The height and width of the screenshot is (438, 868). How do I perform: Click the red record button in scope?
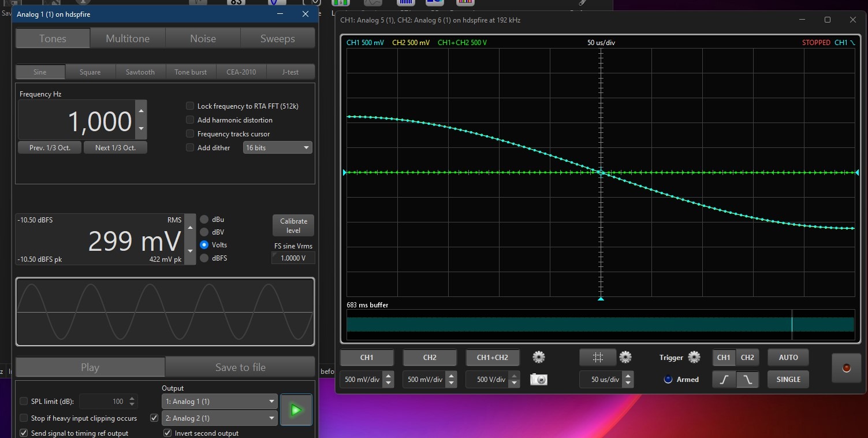pos(847,368)
